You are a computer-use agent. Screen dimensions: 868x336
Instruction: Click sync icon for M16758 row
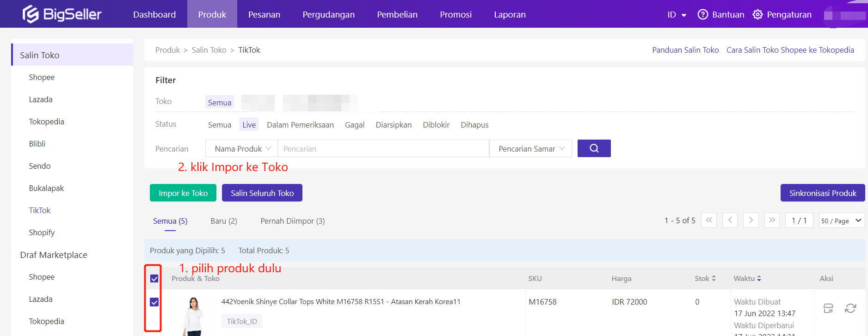(x=850, y=308)
